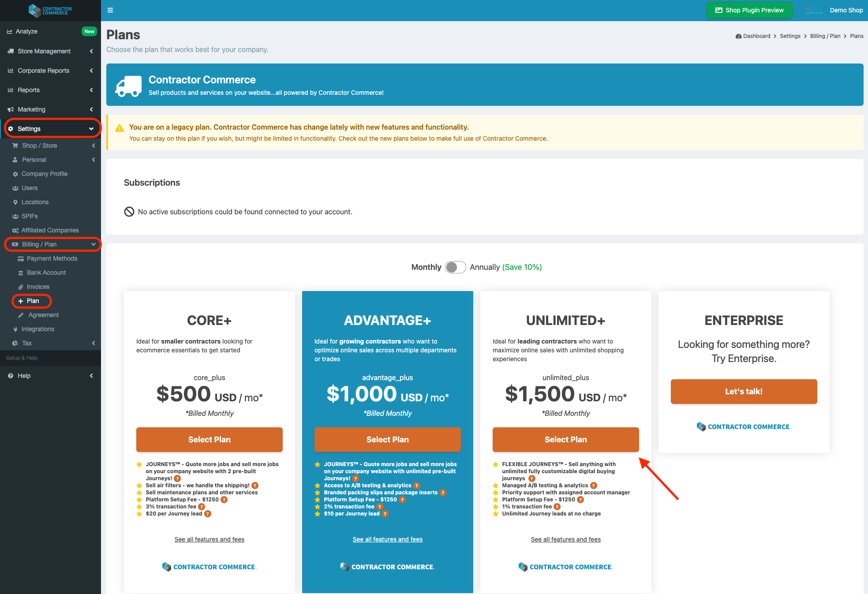Open SPIFs settings
The height and width of the screenshot is (594, 868).
tap(30, 216)
